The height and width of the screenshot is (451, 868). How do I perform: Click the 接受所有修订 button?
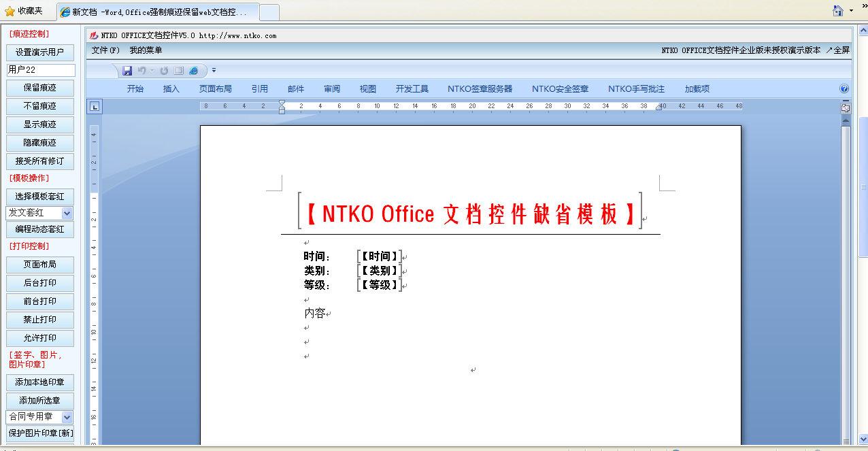pos(40,161)
